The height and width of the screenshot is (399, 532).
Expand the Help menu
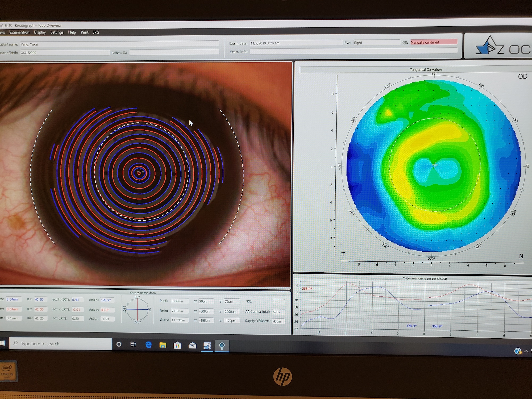72,32
